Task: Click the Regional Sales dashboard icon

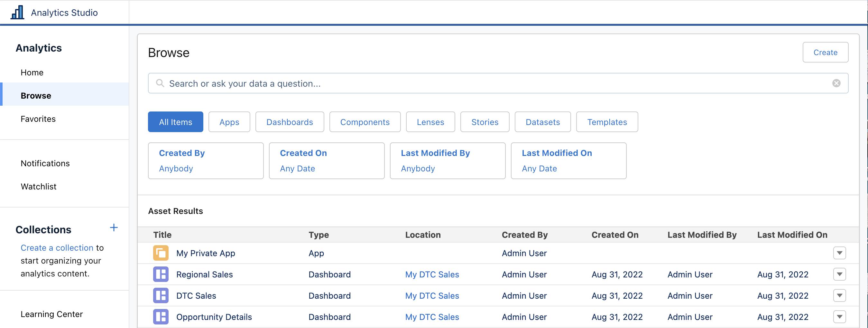Action: tap(161, 274)
